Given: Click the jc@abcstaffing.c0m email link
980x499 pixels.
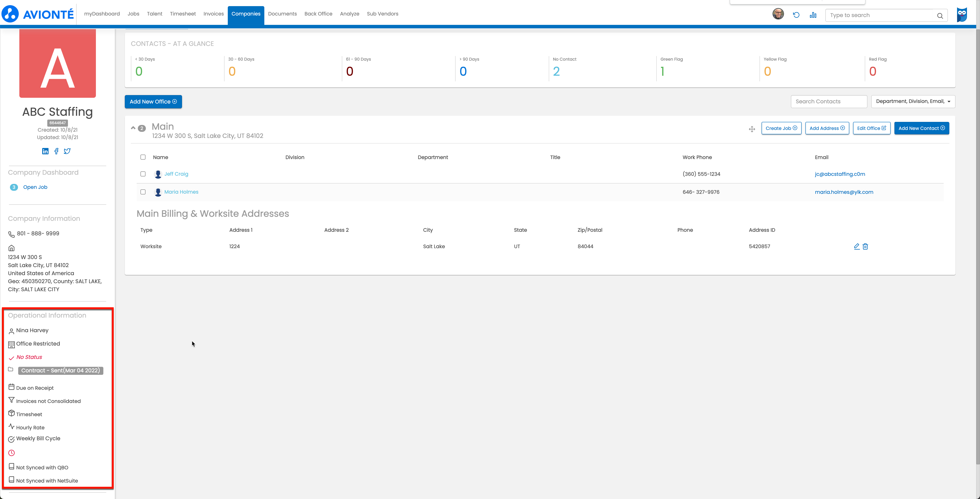Looking at the screenshot, I should click(x=840, y=174).
